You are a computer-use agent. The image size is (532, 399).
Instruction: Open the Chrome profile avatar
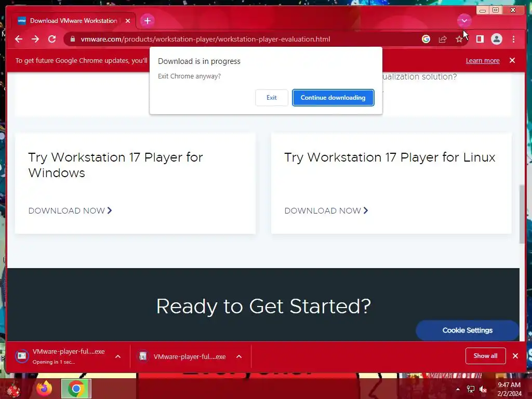[496, 39]
